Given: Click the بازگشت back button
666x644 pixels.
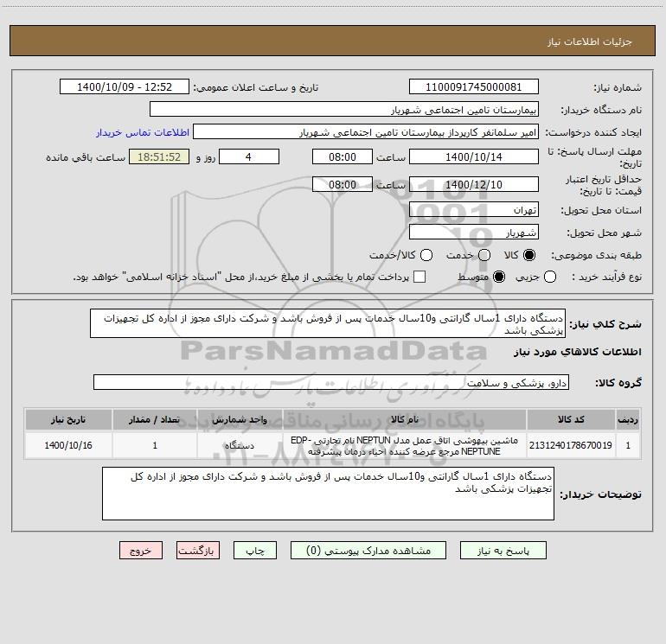Looking at the screenshot, I should [198, 550].
